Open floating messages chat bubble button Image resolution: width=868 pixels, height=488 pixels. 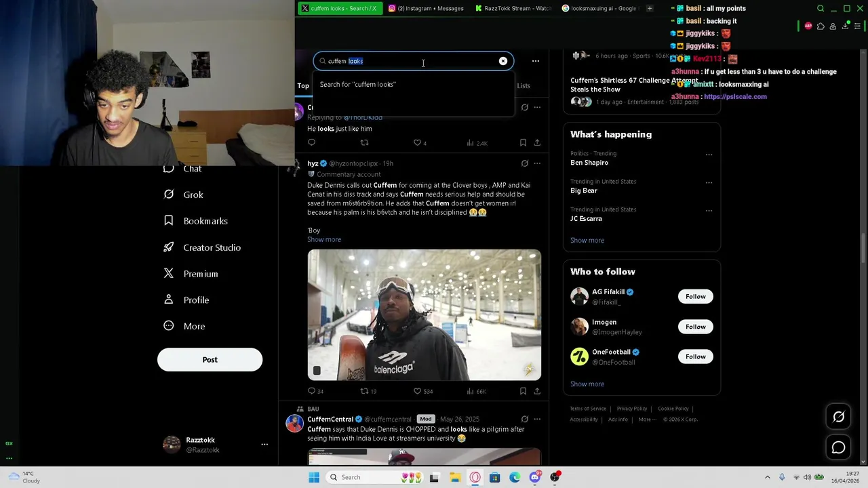pos(839,447)
